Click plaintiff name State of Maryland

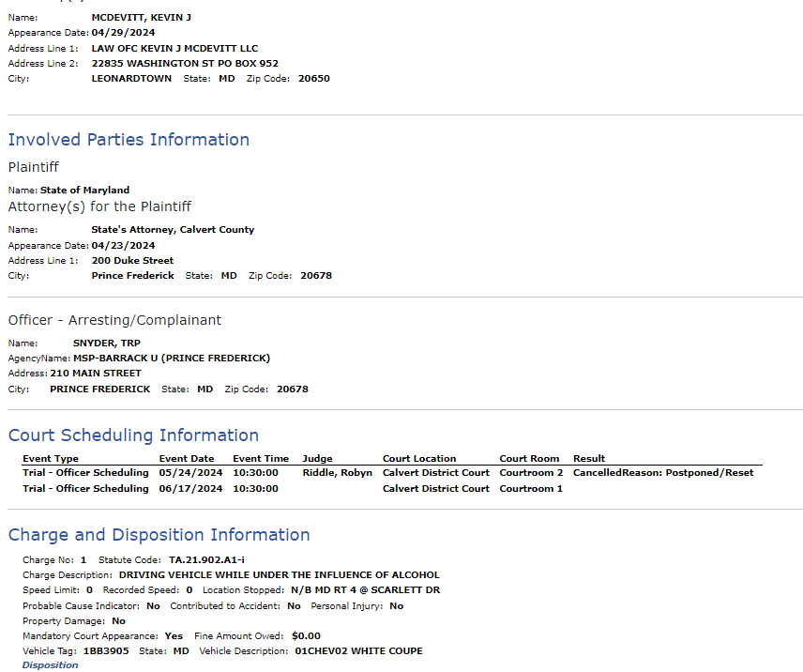(x=85, y=190)
